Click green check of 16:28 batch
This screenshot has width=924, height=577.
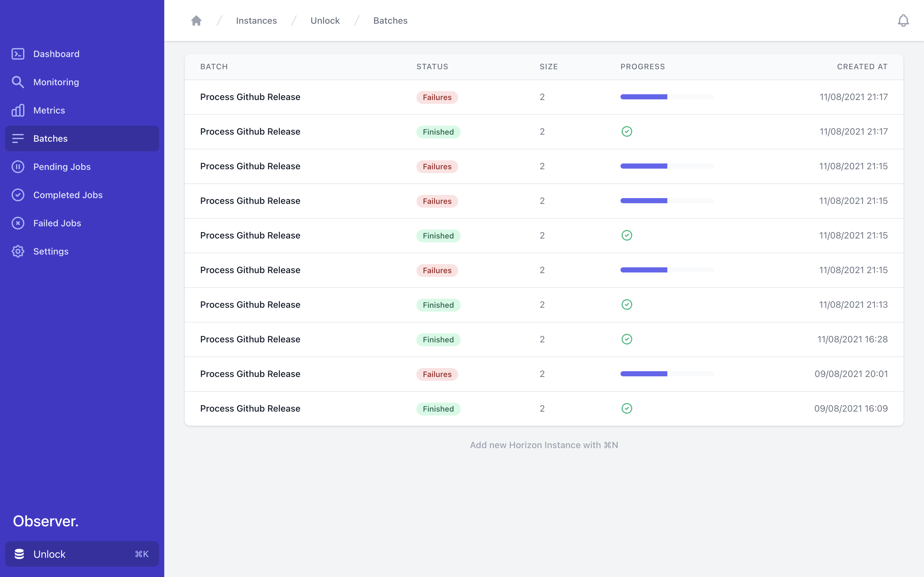click(627, 339)
